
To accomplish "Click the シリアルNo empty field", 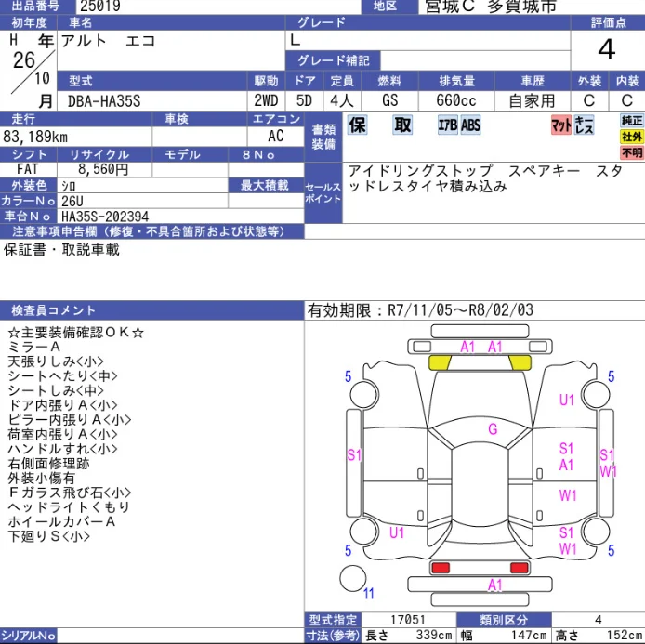I will (x=180, y=636).
